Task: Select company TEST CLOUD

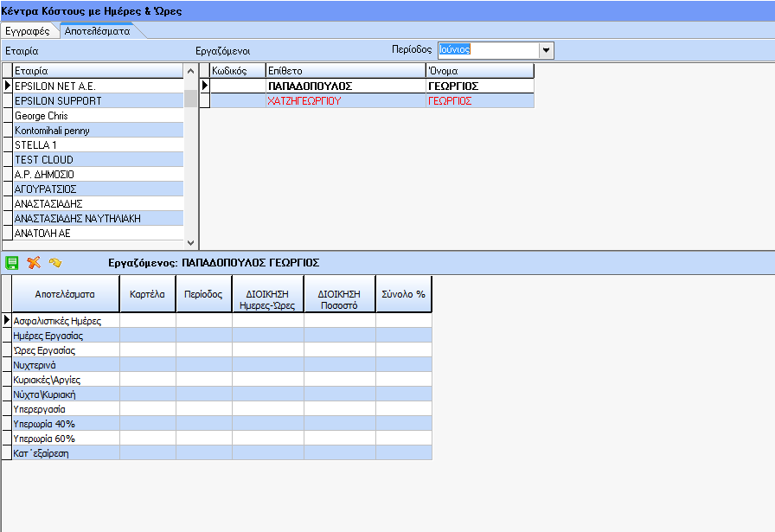Action: [x=99, y=160]
